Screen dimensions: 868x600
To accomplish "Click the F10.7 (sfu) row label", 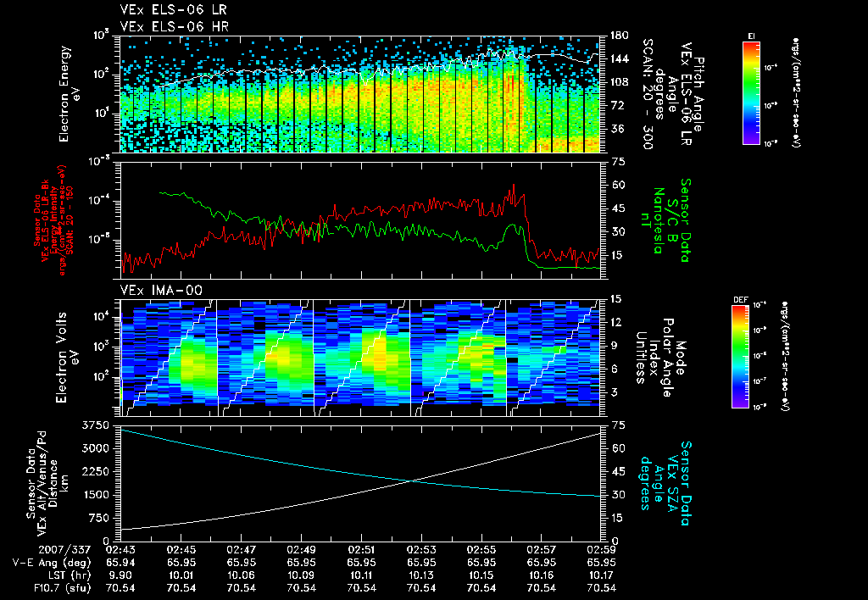I will click(x=63, y=588).
